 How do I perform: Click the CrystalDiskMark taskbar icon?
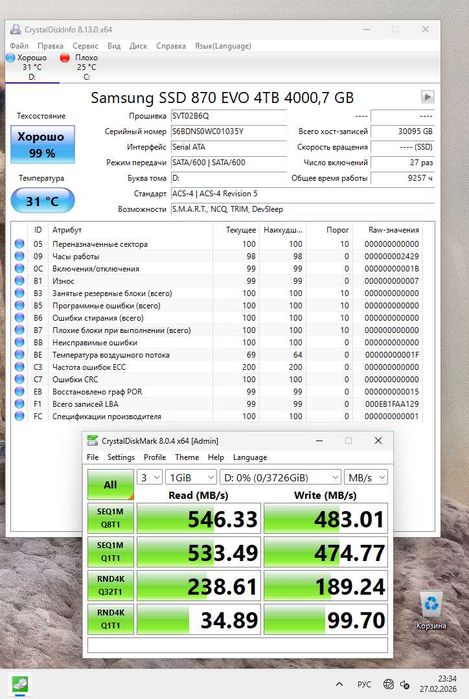[20, 684]
